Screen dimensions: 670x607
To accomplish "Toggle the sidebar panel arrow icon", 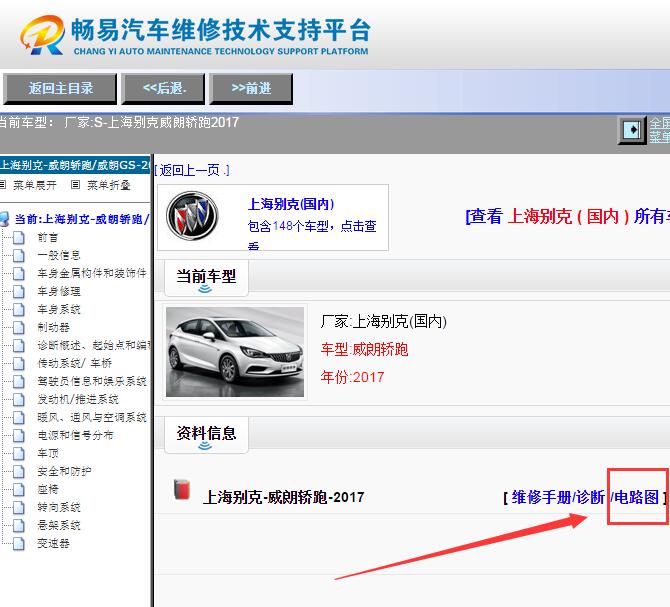I will [x=632, y=129].
